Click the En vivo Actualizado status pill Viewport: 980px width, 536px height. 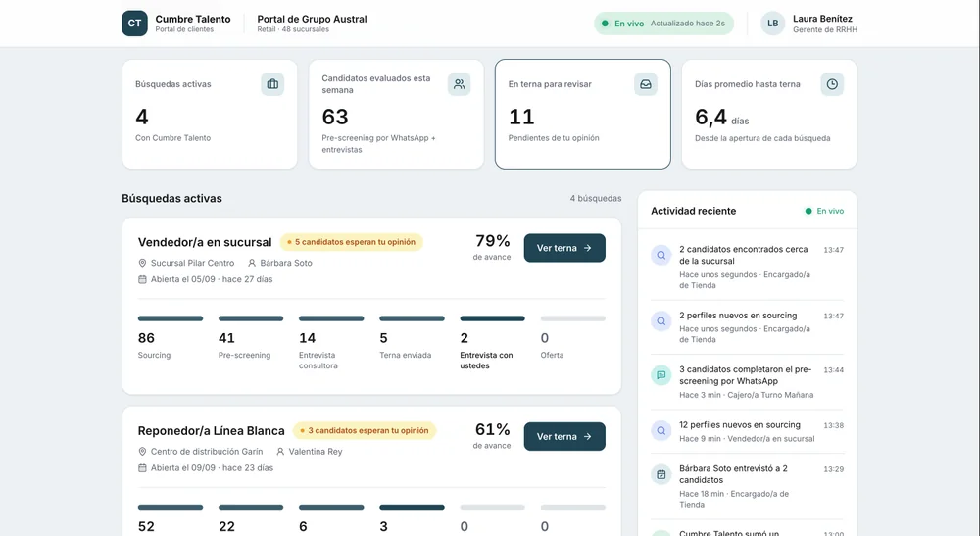click(x=663, y=24)
